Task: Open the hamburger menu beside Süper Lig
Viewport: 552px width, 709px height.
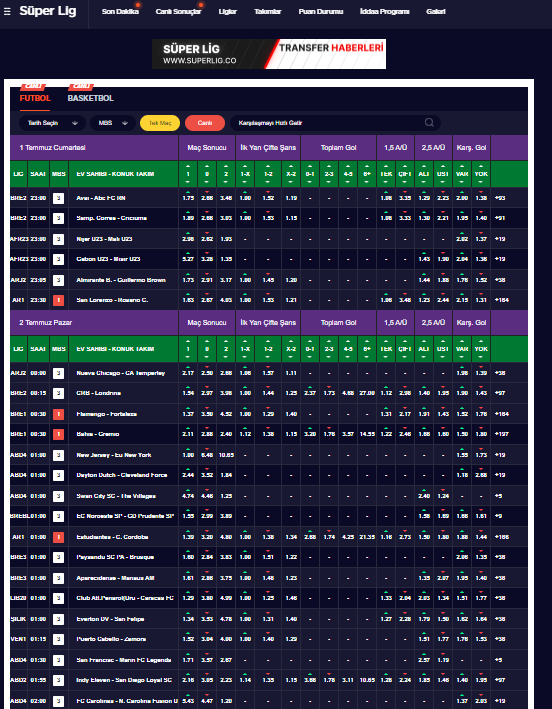Action: pyautogui.click(x=7, y=12)
